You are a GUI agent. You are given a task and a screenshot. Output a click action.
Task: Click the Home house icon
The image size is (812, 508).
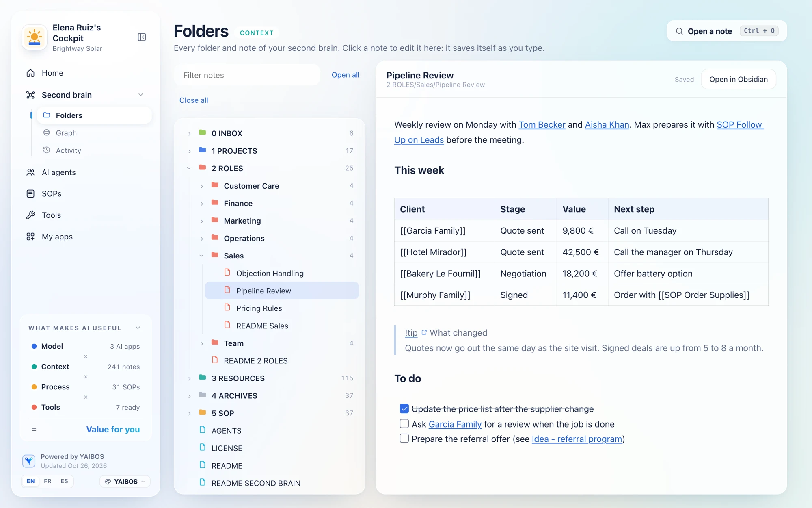pyautogui.click(x=30, y=73)
